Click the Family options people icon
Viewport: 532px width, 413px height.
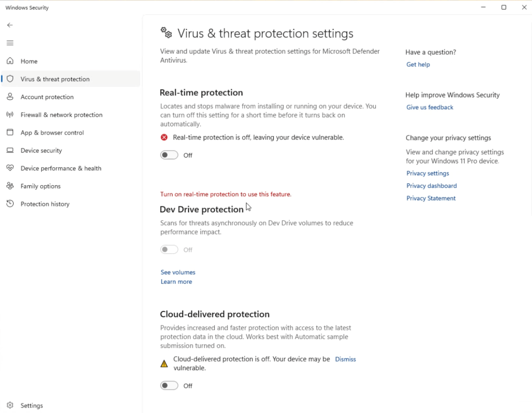tap(10, 186)
